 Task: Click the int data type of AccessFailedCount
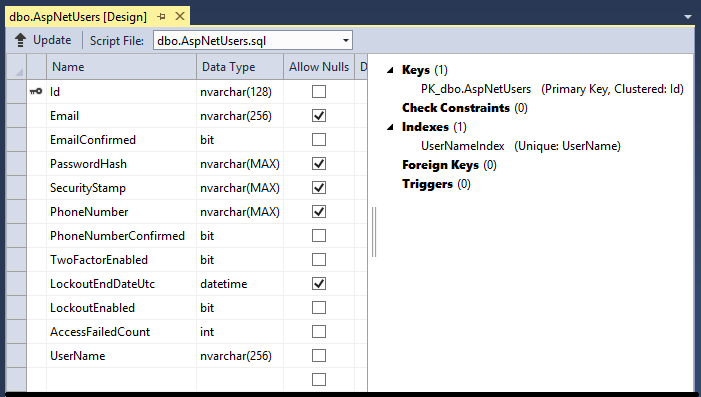pyautogui.click(x=240, y=332)
